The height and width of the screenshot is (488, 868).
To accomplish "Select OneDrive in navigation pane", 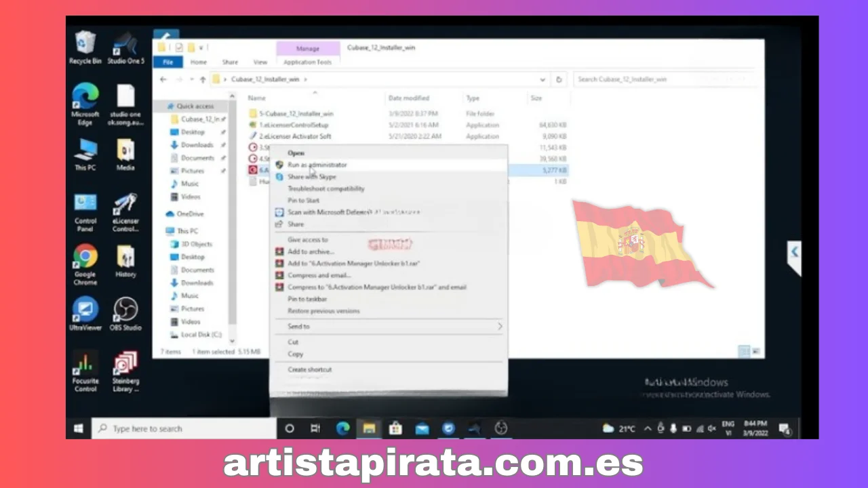I will (190, 213).
